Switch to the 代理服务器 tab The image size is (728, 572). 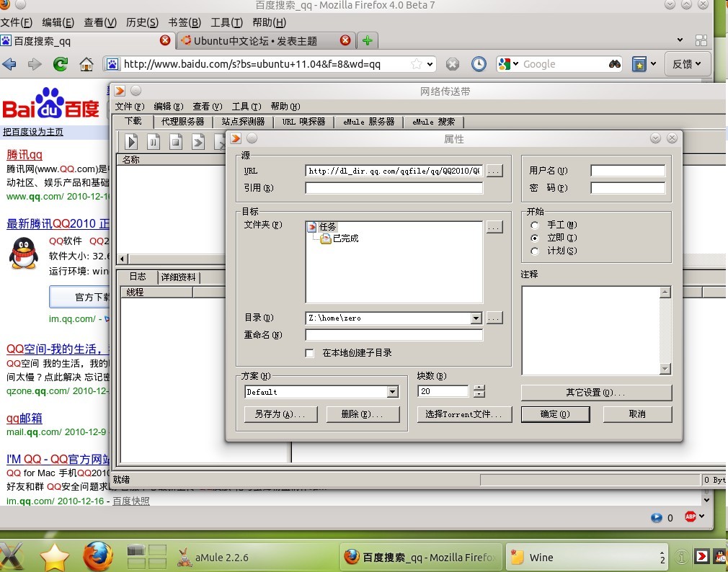click(x=183, y=122)
